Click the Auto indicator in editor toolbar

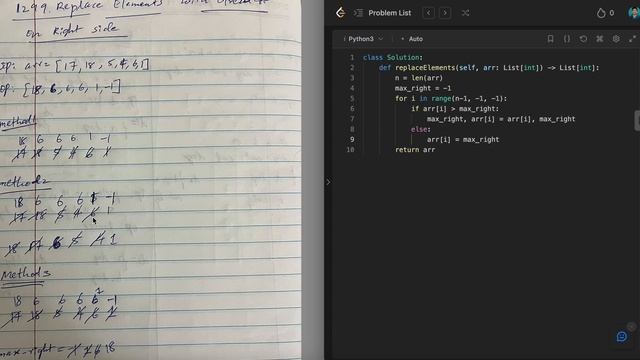coord(412,39)
